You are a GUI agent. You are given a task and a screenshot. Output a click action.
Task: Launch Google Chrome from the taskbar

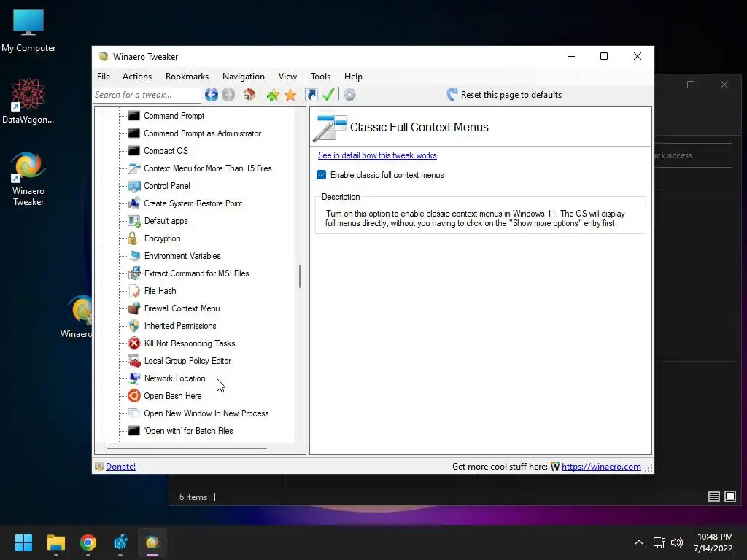pos(88,542)
